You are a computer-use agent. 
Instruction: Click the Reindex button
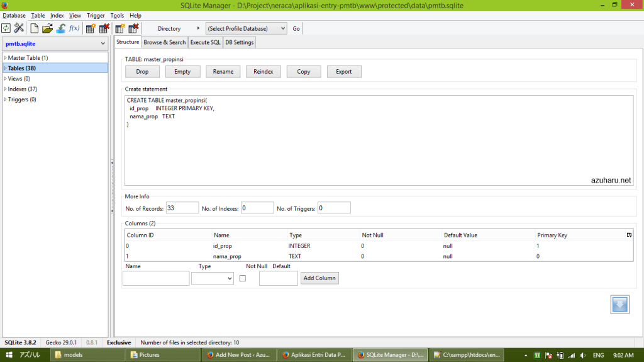pyautogui.click(x=264, y=72)
